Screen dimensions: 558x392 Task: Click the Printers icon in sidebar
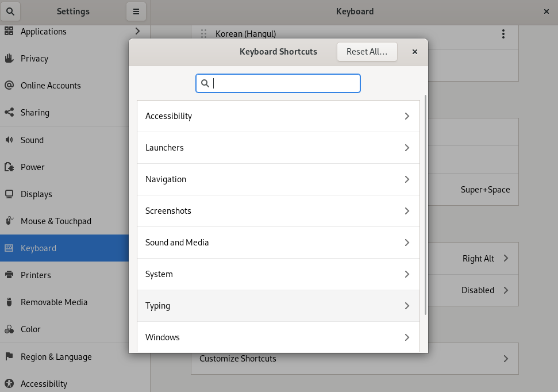[x=9, y=275]
